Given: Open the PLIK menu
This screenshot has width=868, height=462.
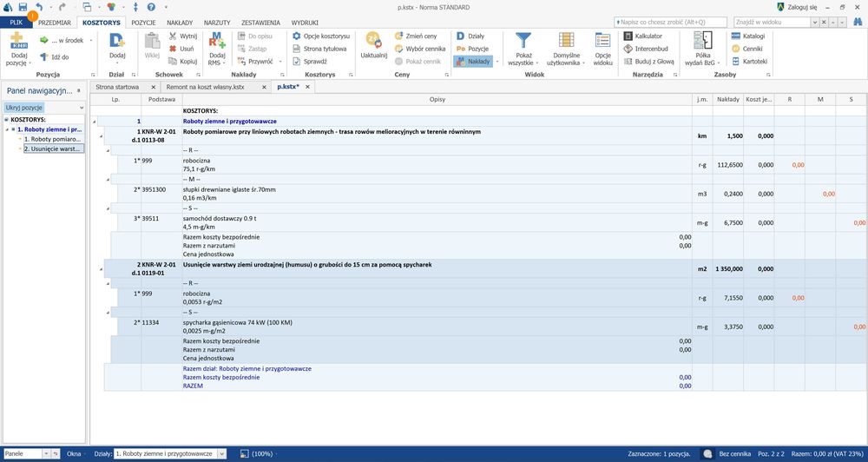Looking at the screenshot, I should (x=16, y=23).
